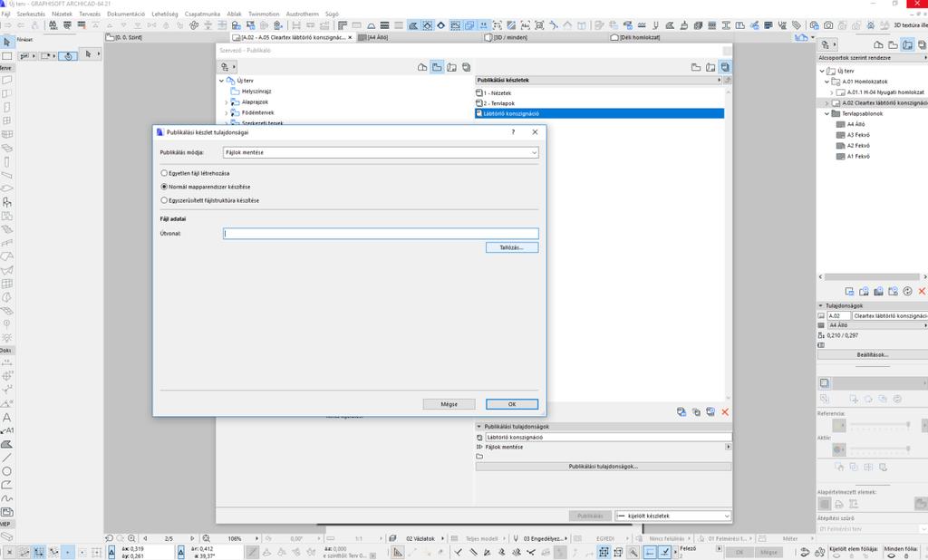Collapse 'A.01 Homlokzatok' in Navigator
Viewport: 928px width, 560px height.
point(826,82)
